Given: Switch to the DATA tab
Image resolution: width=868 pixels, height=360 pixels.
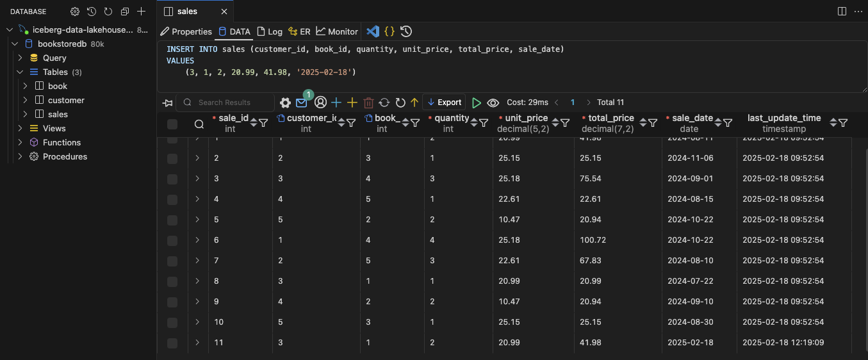Looking at the screenshot, I should (x=234, y=31).
